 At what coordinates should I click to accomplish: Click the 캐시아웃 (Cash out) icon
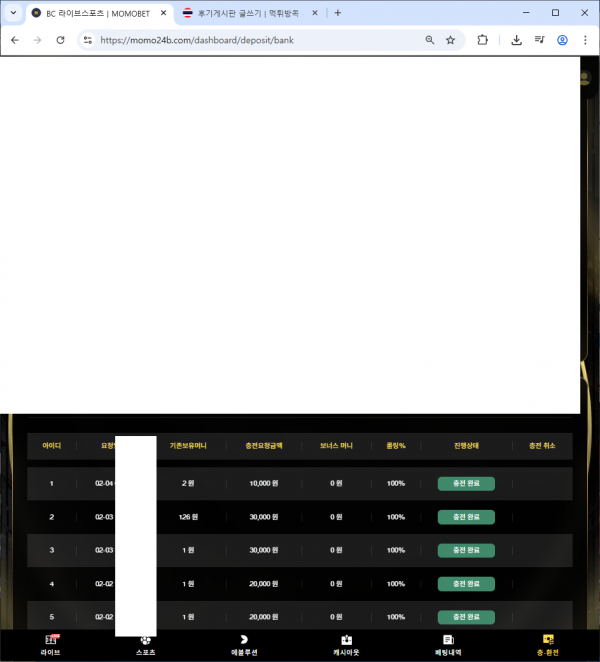coord(346,640)
